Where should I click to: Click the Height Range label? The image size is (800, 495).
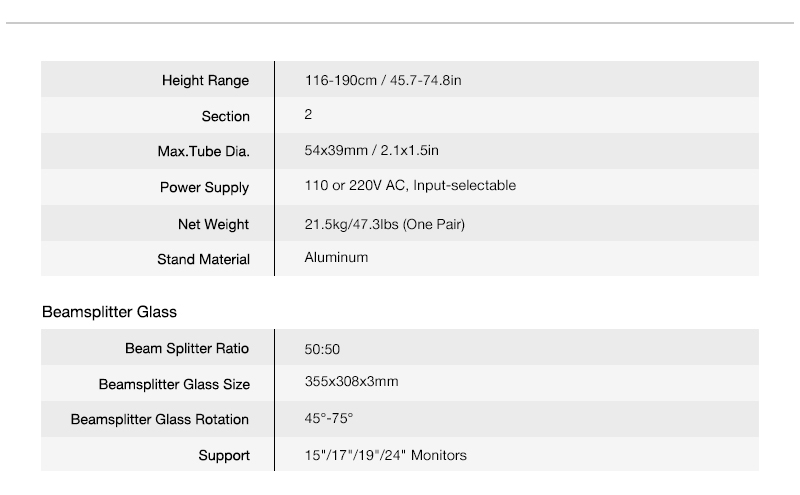coord(205,80)
